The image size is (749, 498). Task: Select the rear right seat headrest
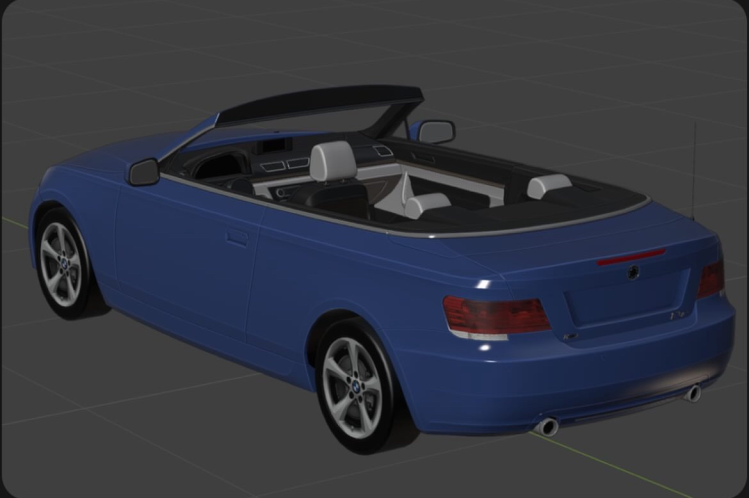tap(549, 186)
